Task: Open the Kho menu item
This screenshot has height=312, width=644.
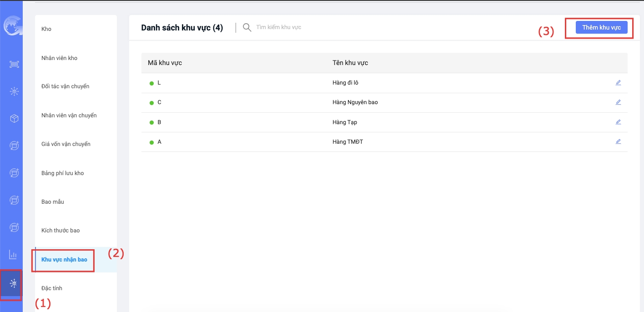Action: [46, 29]
